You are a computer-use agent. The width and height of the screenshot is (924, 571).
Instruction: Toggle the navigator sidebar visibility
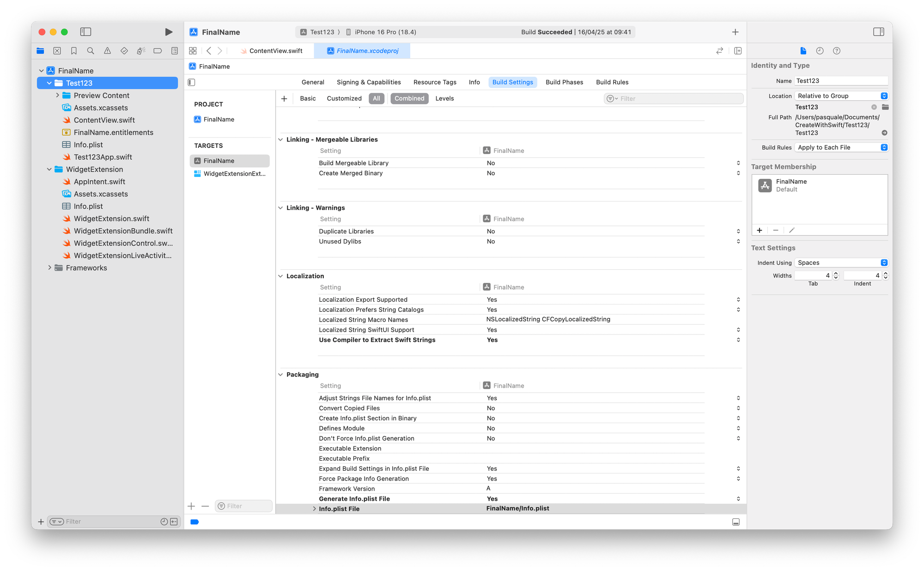click(85, 32)
